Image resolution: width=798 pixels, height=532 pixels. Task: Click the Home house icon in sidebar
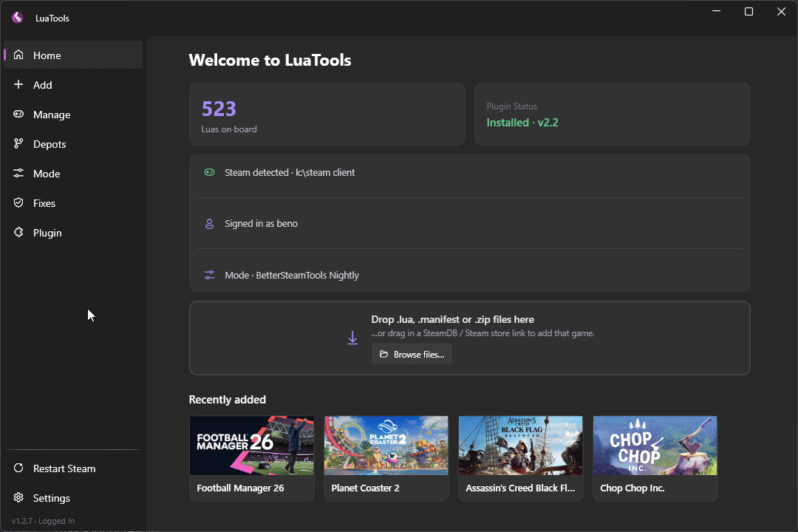(x=18, y=55)
